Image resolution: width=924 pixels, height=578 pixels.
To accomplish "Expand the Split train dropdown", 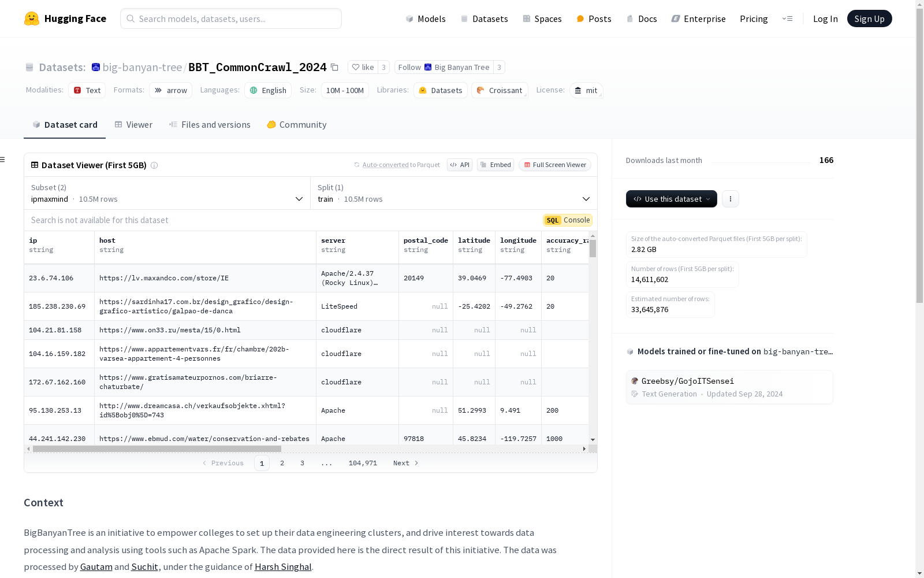I will click(454, 193).
